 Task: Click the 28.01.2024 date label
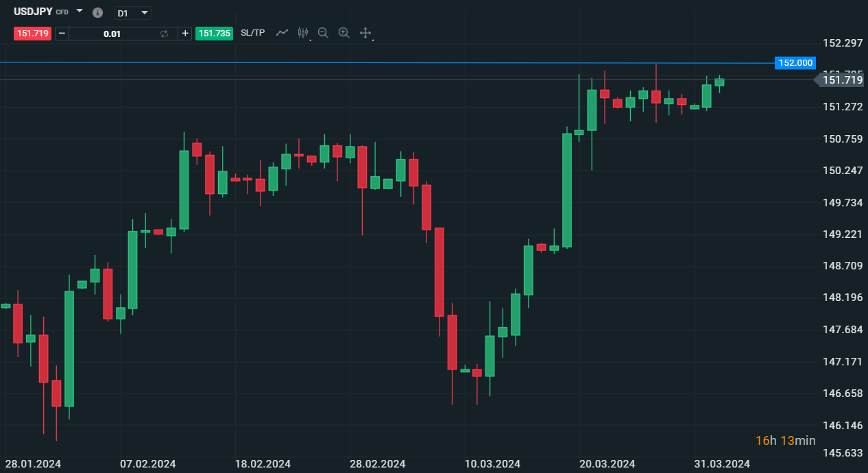coord(33,464)
